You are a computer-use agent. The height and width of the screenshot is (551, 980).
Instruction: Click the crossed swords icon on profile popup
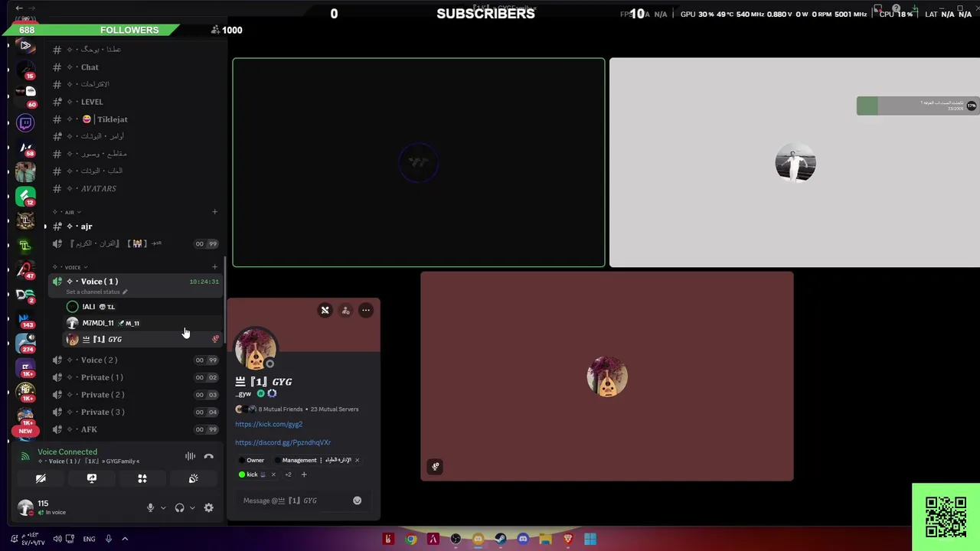click(325, 310)
